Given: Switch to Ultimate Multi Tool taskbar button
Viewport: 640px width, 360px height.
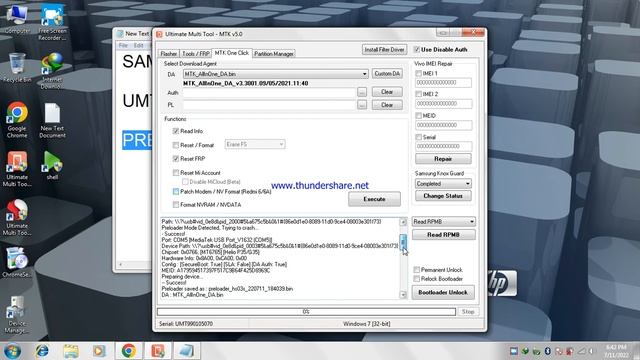Looking at the screenshot, I should [158, 351].
